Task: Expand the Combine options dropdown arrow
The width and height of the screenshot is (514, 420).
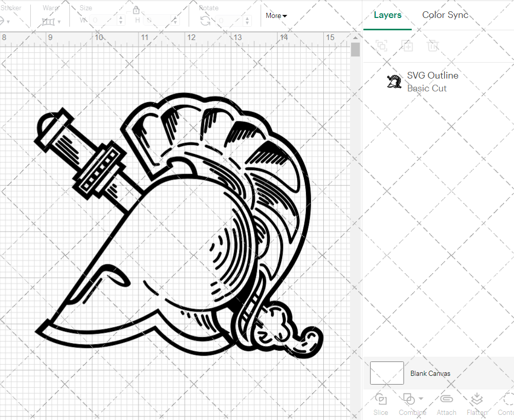Action: pos(420,399)
